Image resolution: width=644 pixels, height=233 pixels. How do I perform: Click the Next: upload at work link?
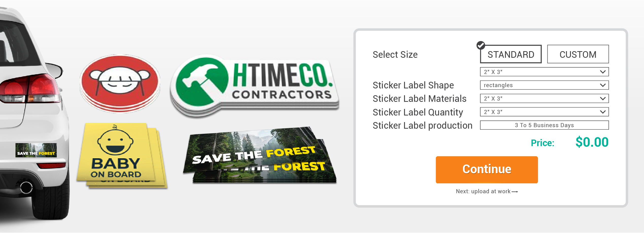coord(487,191)
